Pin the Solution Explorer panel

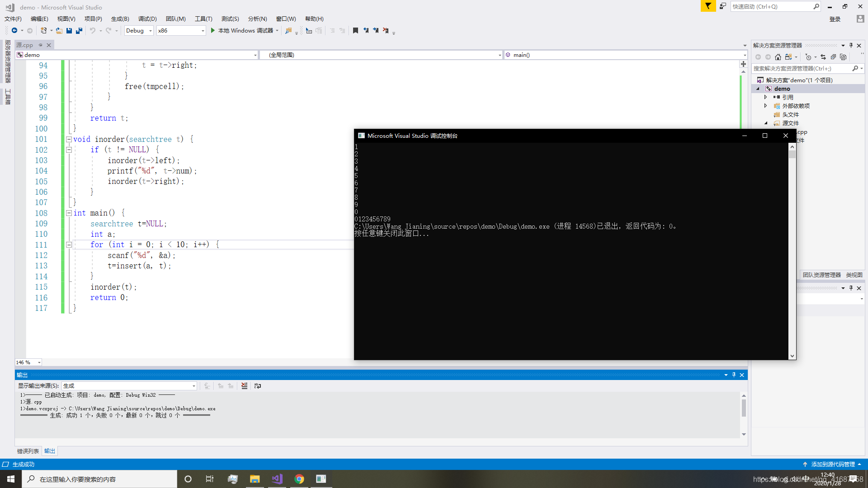pyautogui.click(x=851, y=45)
